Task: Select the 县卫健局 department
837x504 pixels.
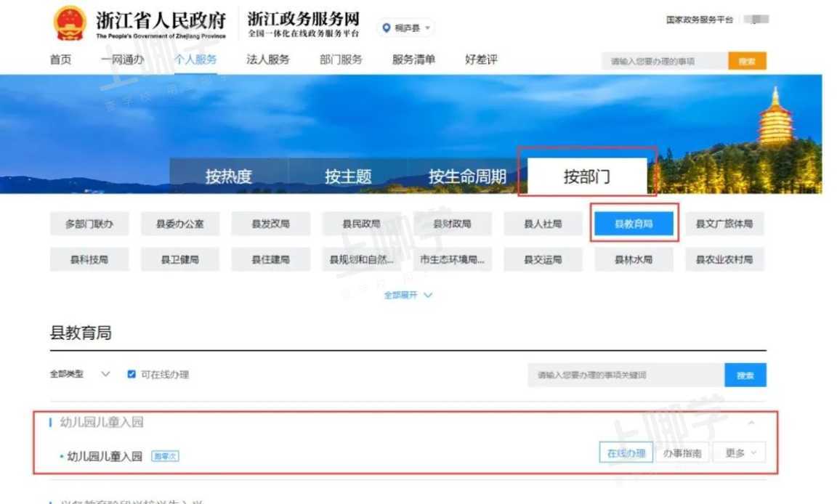Action: tap(179, 259)
